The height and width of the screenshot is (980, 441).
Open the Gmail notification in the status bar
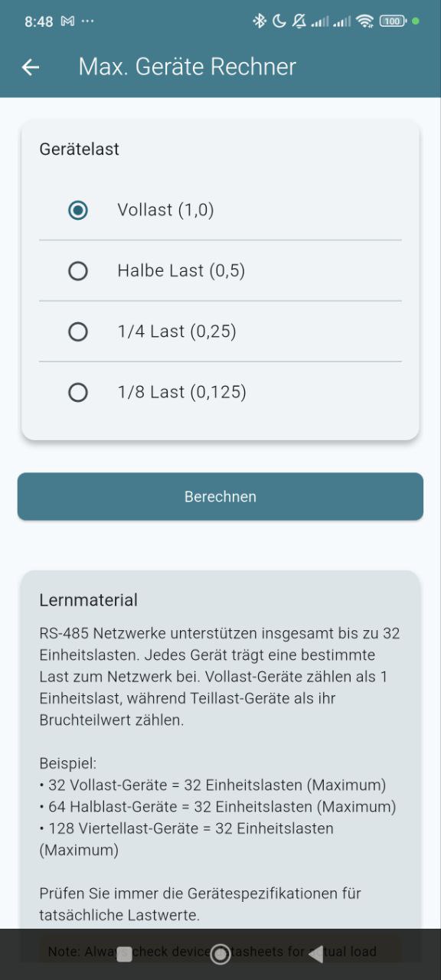click(68, 21)
